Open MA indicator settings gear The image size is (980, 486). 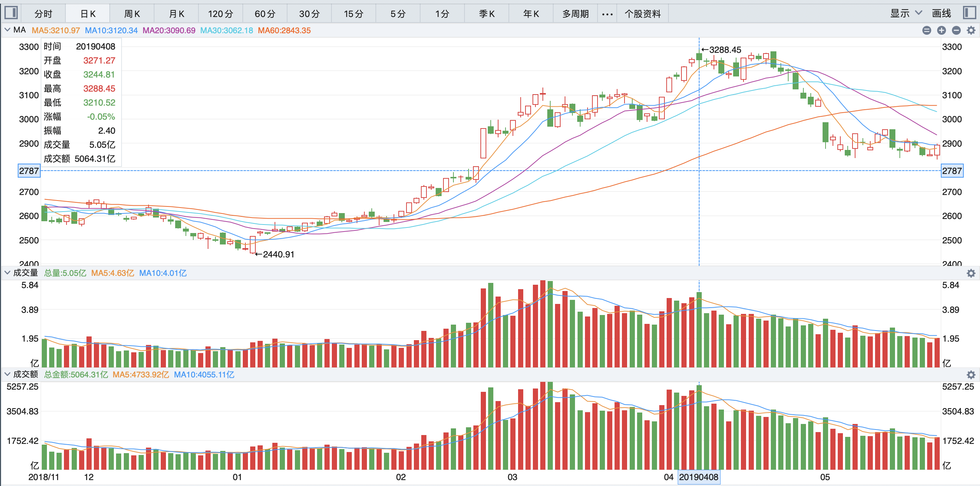coord(971,30)
